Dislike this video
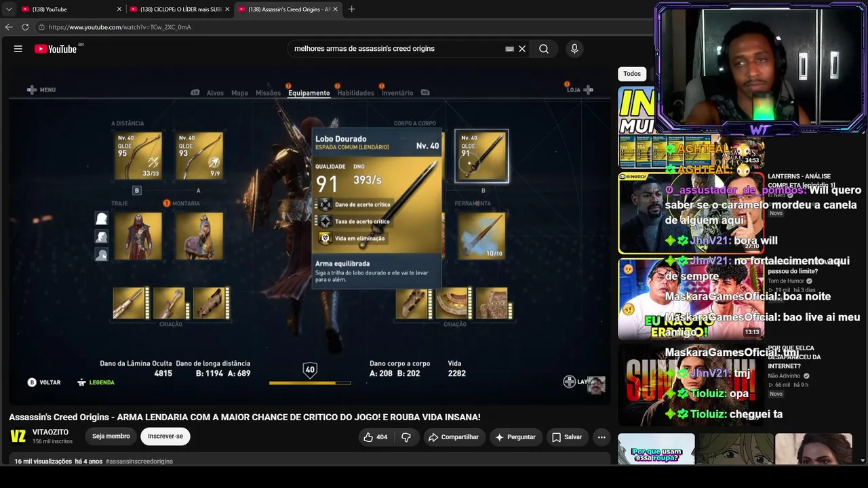Image resolution: width=868 pixels, height=488 pixels. [406, 437]
